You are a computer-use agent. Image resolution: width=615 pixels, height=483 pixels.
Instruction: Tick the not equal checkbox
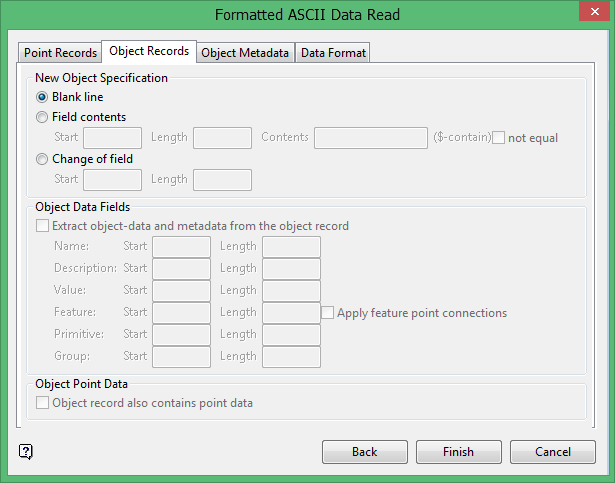point(500,138)
